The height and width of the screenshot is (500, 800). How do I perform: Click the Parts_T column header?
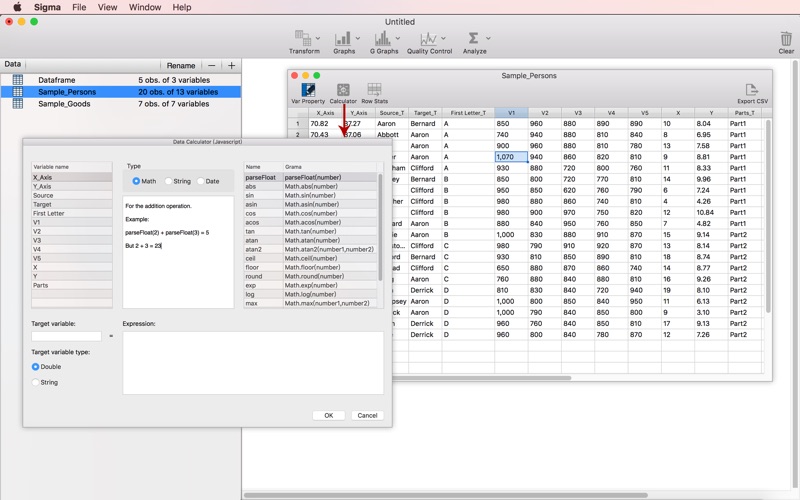745,113
